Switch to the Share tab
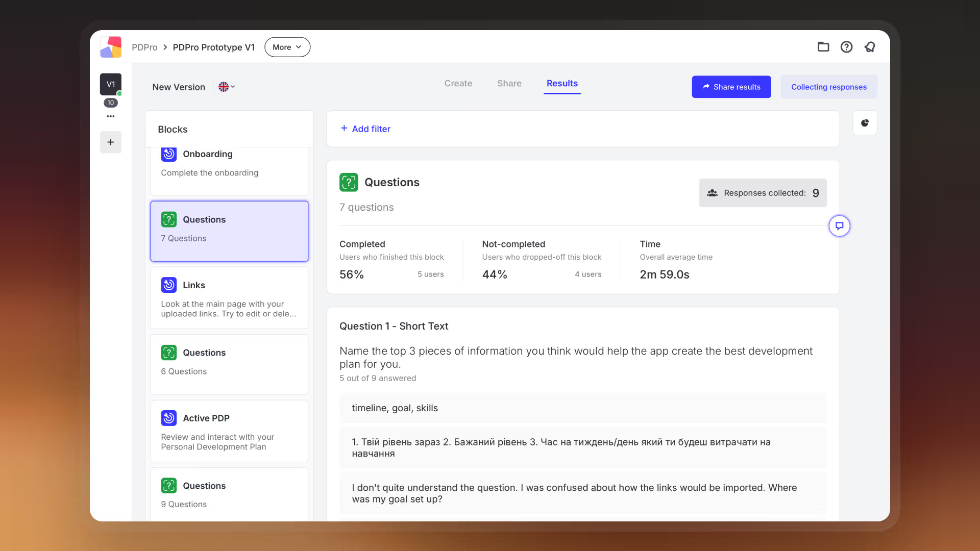980x551 pixels. [x=509, y=83]
